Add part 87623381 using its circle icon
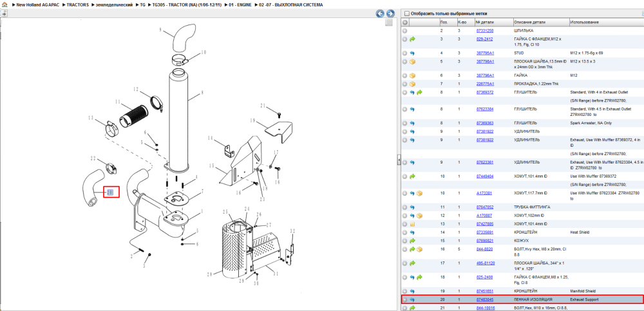The height and width of the screenshot is (311, 644). point(405,163)
